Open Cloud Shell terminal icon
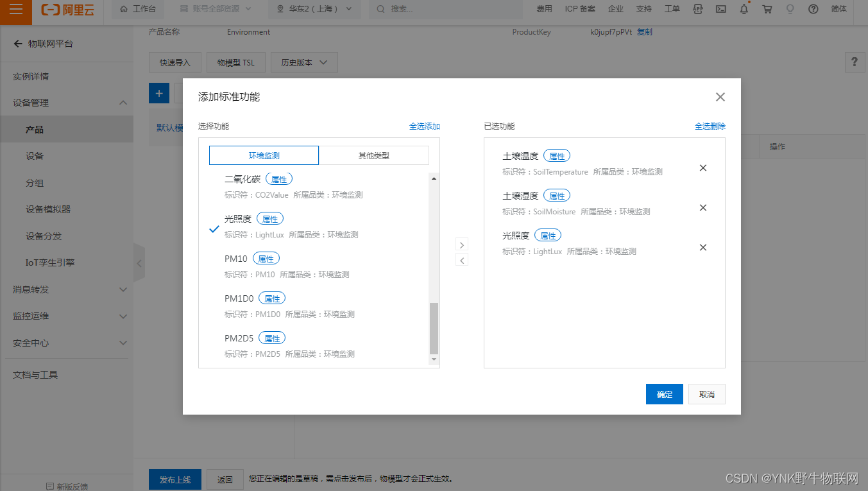 pos(721,9)
